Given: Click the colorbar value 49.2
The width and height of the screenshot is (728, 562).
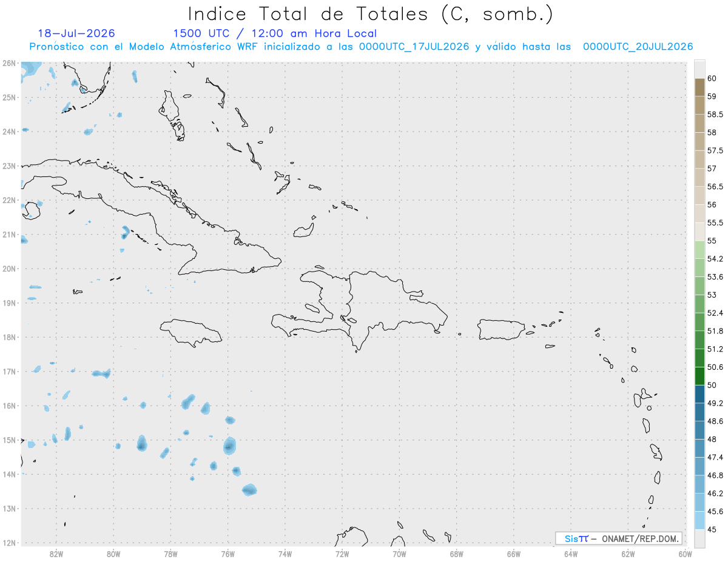Looking at the screenshot, I should pos(715,403).
